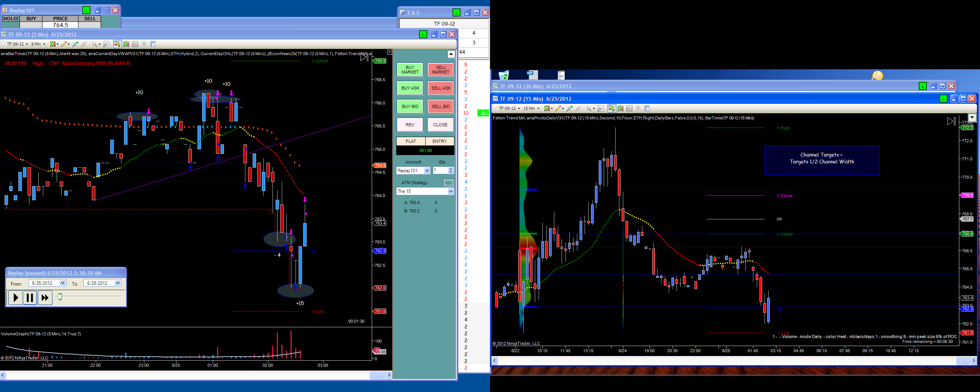
Task: Click the BUY BID button
Action: tap(410, 106)
